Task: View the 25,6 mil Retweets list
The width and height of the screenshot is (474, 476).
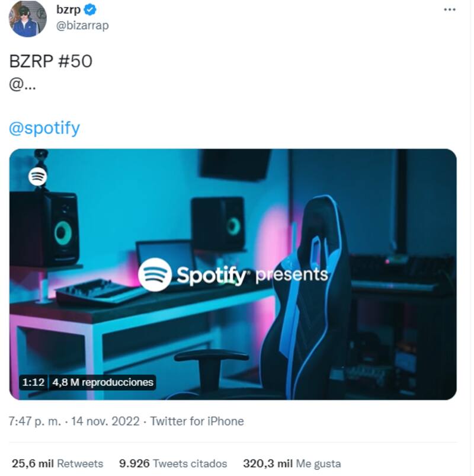Action: point(57,464)
